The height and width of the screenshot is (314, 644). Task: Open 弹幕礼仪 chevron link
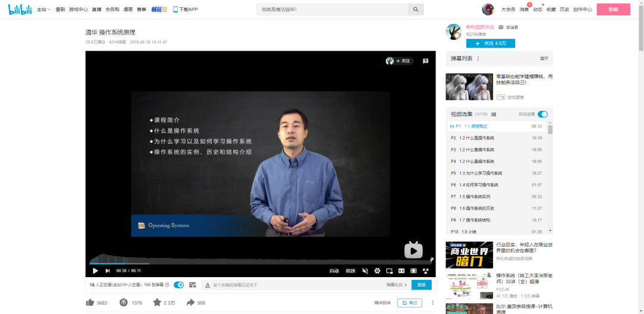point(397,285)
